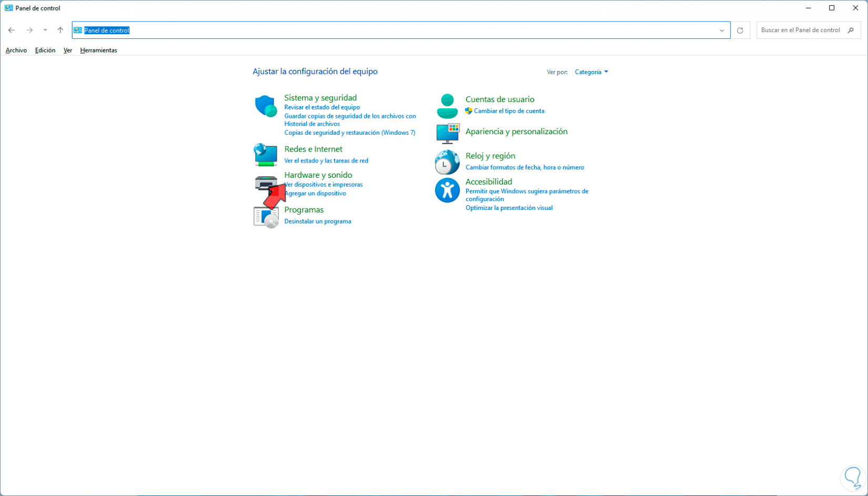Open the Archivo menu
The height and width of the screenshot is (496, 868).
pos(16,50)
